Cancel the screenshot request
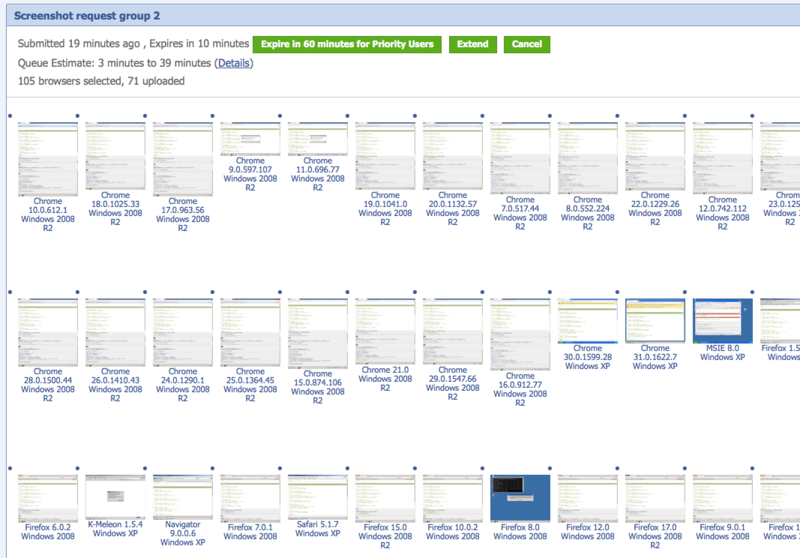The height and width of the screenshot is (558, 800). (527, 44)
